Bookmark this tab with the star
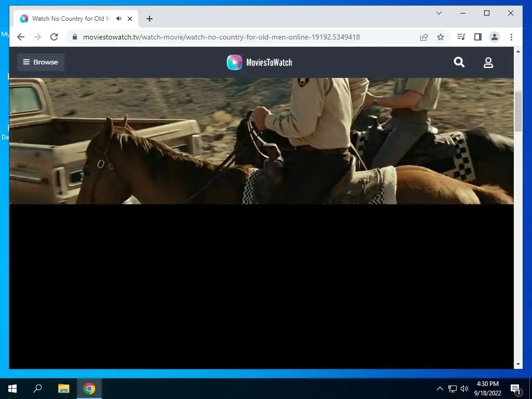This screenshot has width=532, height=399. [441, 37]
